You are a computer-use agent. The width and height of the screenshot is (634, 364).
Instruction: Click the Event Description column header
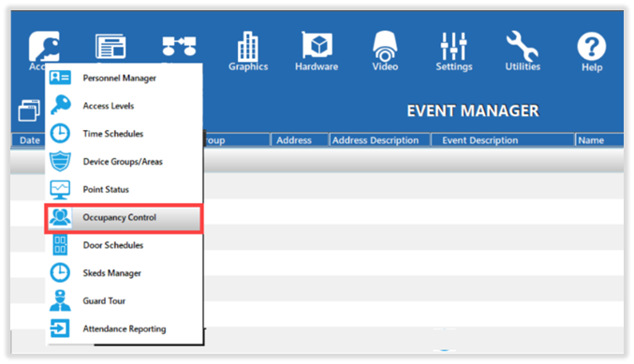[503, 139]
